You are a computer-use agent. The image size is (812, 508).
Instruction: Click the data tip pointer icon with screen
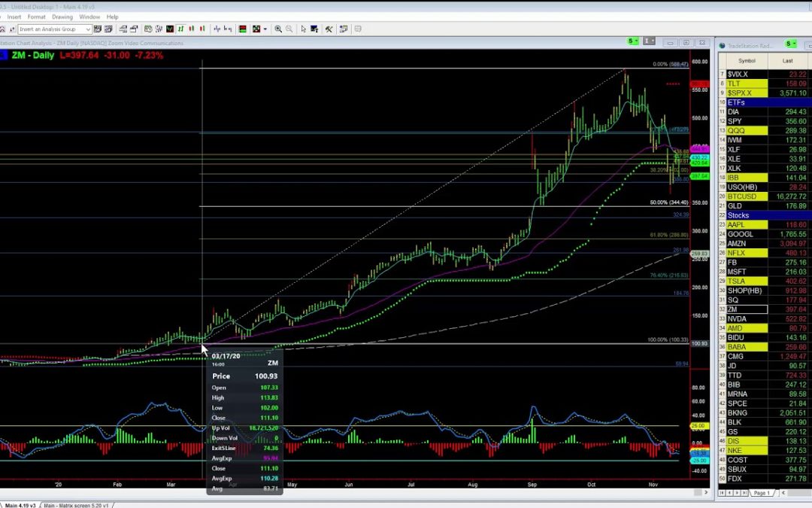point(314,29)
